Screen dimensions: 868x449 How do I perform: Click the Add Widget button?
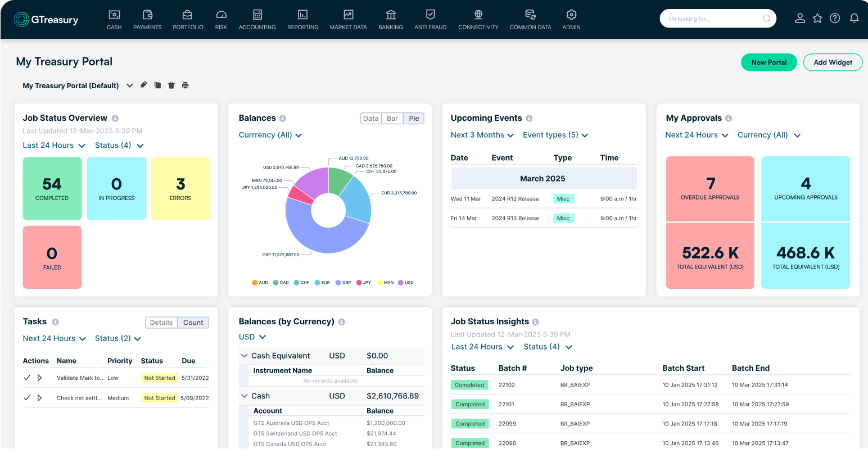tap(833, 62)
